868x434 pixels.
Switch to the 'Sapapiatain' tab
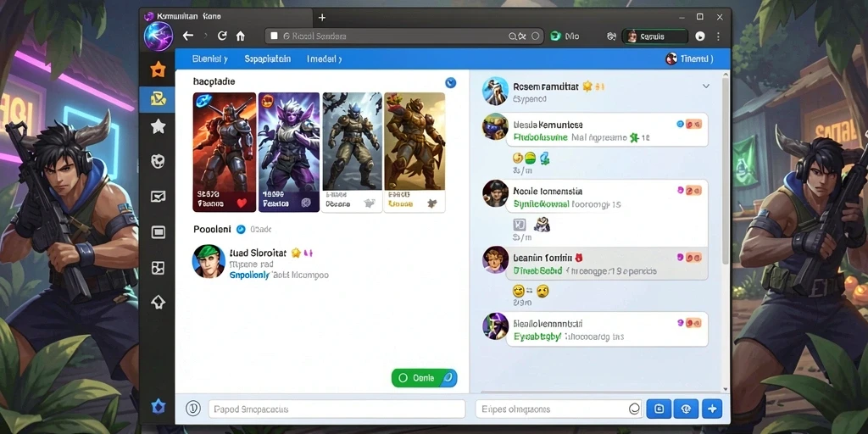(267, 58)
